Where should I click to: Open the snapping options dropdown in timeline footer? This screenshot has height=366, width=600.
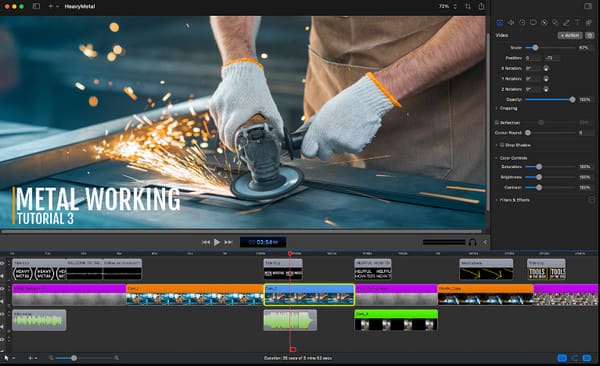click(x=33, y=358)
